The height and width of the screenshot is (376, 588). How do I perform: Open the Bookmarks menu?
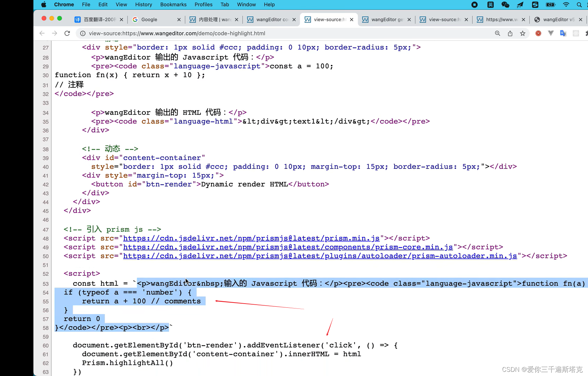click(x=173, y=5)
